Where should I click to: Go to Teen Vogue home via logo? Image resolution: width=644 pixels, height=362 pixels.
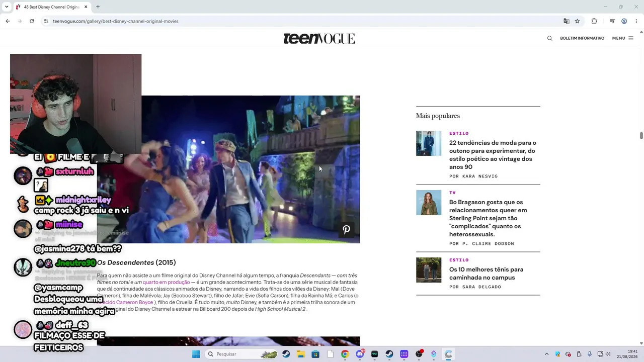[x=319, y=39]
